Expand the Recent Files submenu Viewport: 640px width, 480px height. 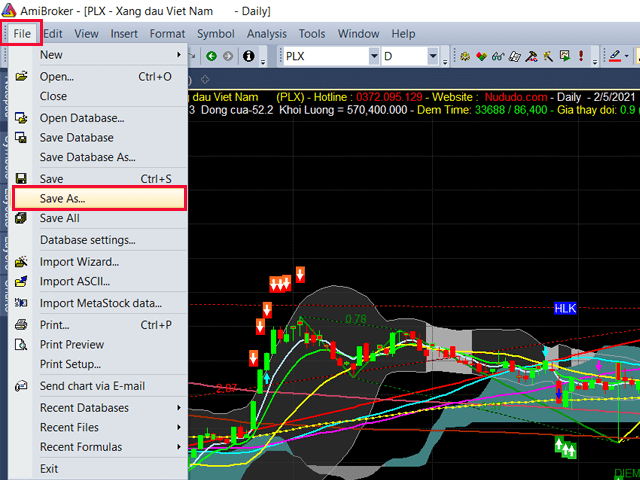click(179, 427)
